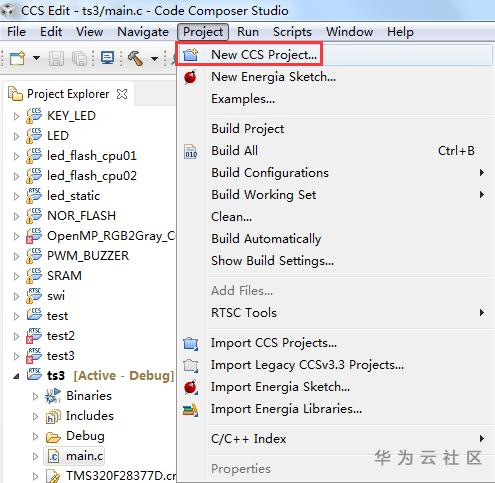Click the Save All toolbar icon
This screenshot has height=483, width=495.
tap(80, 58)
